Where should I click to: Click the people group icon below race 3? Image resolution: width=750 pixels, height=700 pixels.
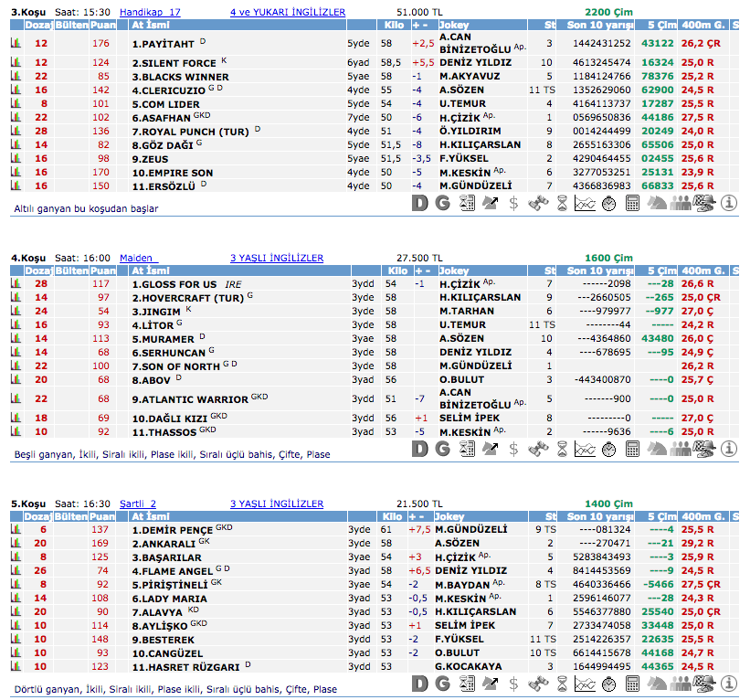coord(681,204)
